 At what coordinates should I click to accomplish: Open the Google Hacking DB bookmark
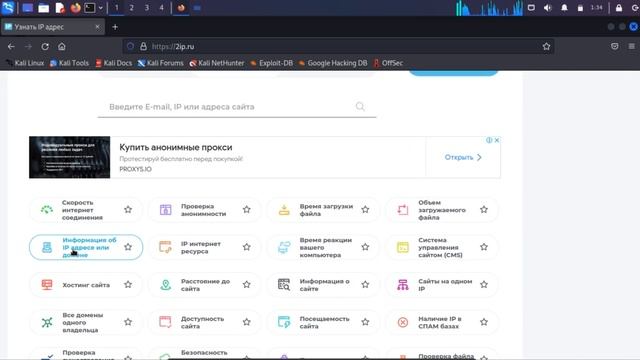333,63
